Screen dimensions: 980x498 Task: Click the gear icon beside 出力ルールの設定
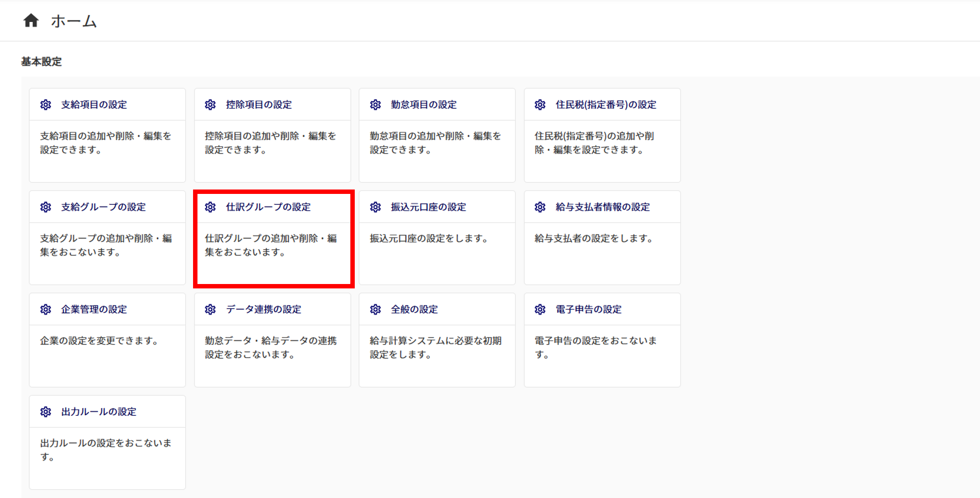pyautogui.click(x=46, y=412)
